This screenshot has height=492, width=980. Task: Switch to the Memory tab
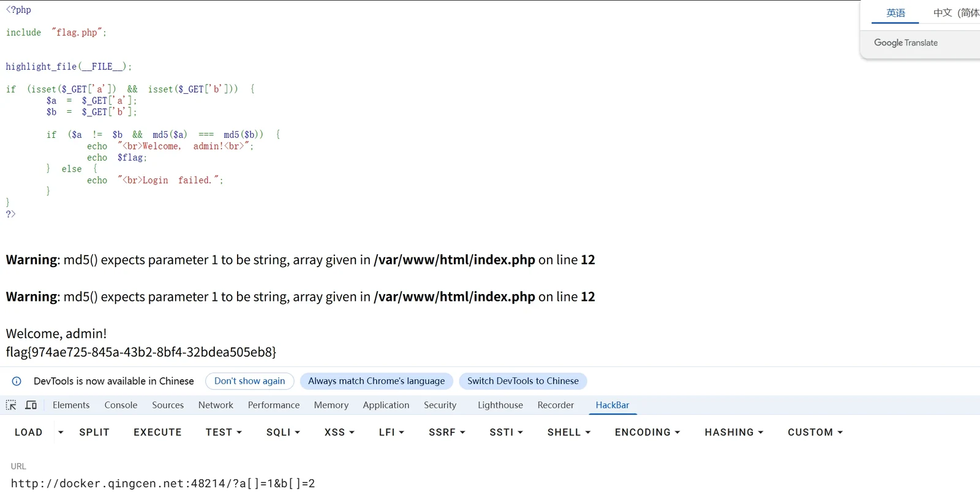331,405
